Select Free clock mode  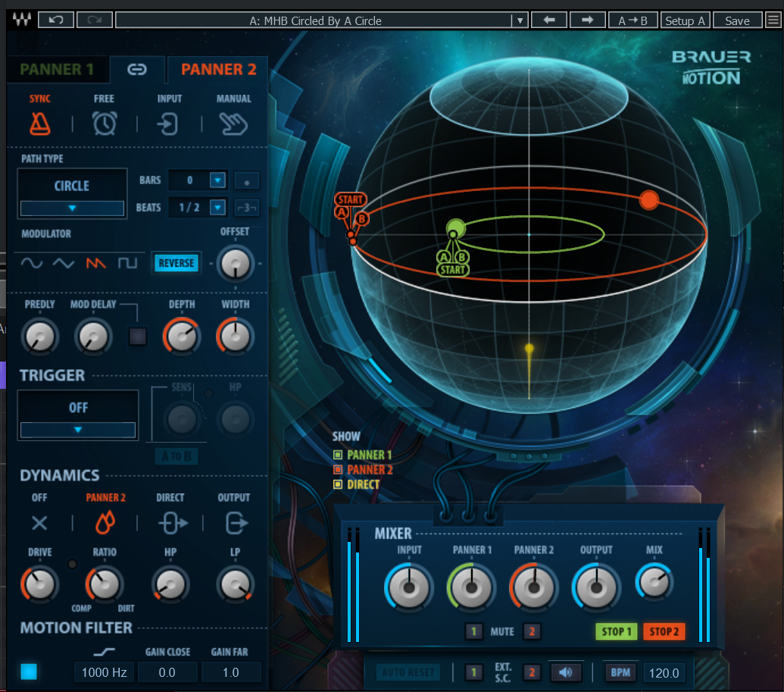pyautogui.click(x=105, y=123)
